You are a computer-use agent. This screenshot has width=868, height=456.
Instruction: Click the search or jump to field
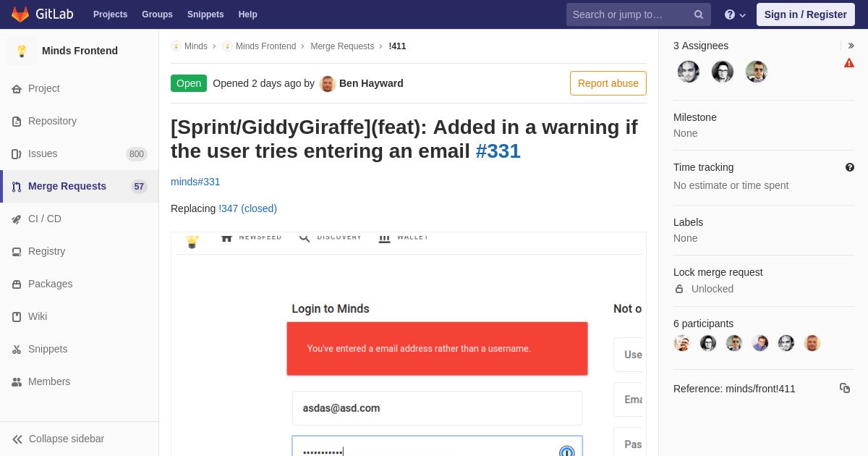point(639,14)
